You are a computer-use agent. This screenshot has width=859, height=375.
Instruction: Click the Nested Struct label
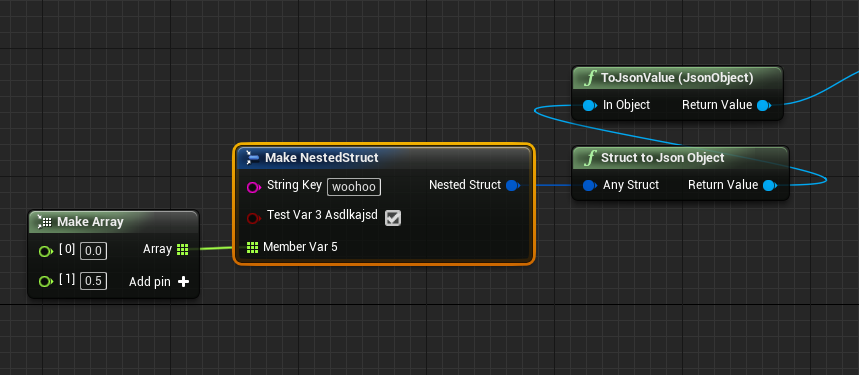[x=465, y=185]
